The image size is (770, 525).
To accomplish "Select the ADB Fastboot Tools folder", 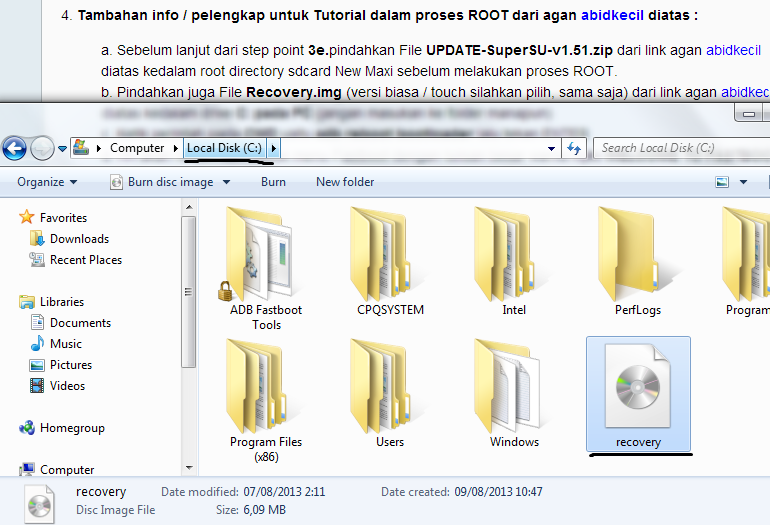I will pos(266,268).
